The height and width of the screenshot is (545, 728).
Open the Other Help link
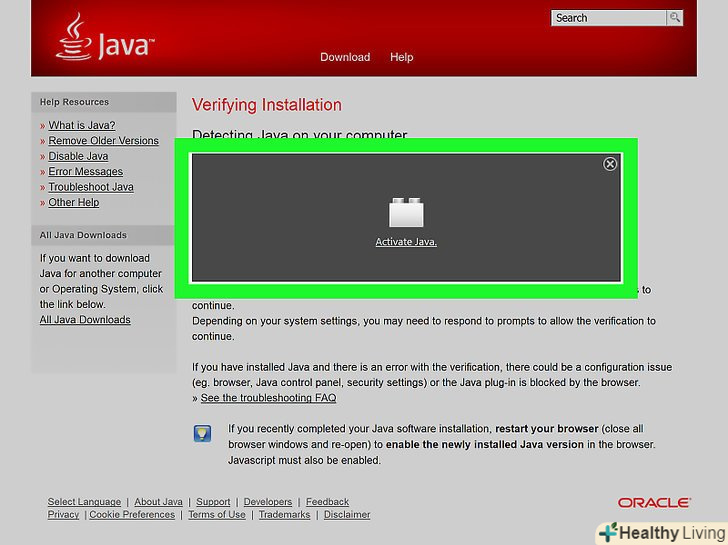pyautogui.click(x=73, y=202)
